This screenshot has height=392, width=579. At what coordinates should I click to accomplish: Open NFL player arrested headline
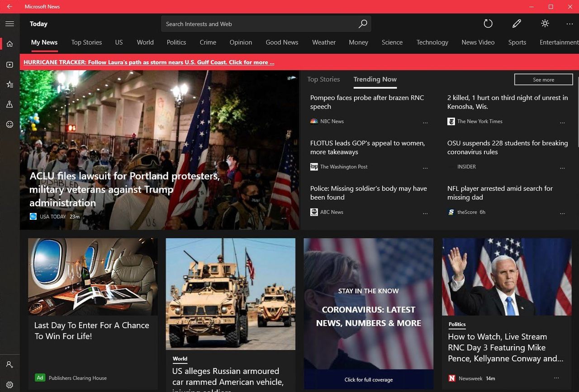pos(500,193)
